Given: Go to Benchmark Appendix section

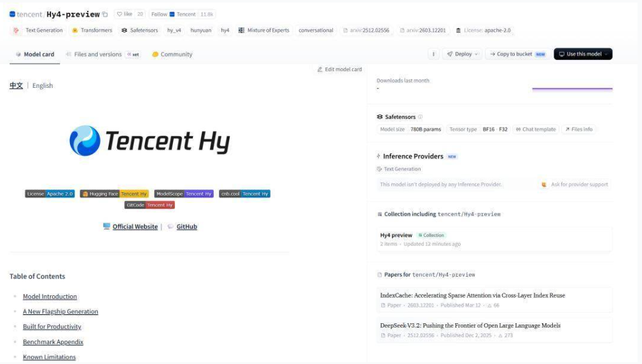Looking at the screenshot, I should (53, 342).
